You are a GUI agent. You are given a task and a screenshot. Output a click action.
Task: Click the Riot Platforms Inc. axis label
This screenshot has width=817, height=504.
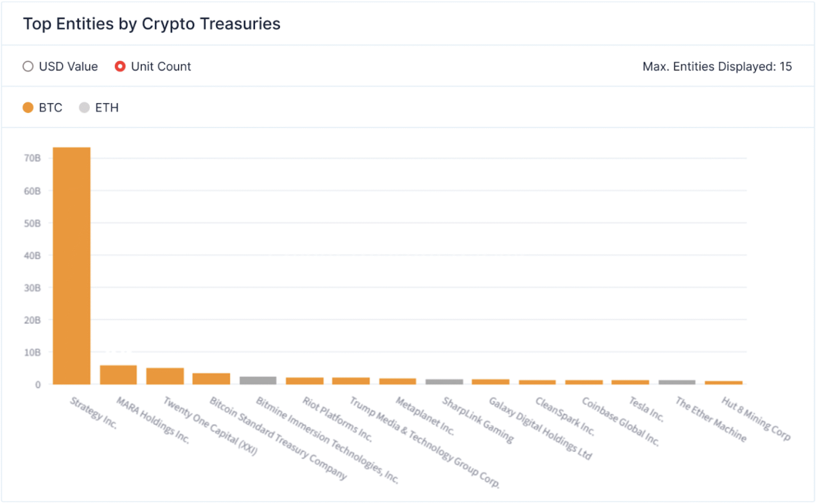point(338,419)
